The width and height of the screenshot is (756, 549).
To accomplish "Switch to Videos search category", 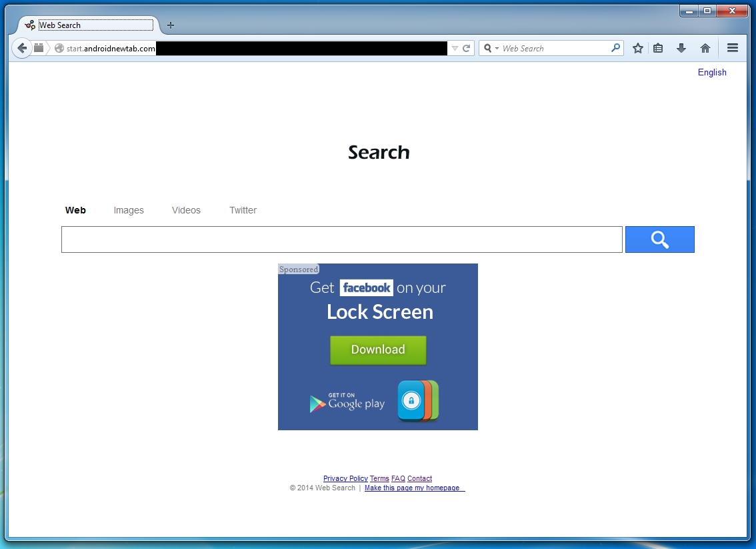I will [186, 210].
